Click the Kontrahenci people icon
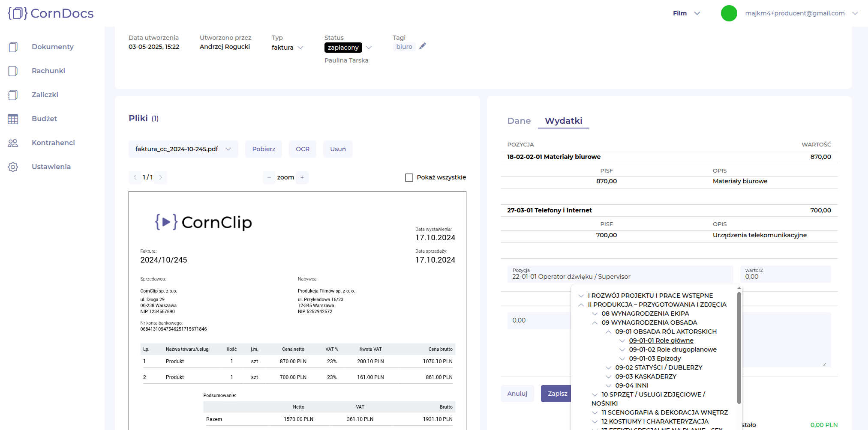868x430 pixels. (13, 143)
